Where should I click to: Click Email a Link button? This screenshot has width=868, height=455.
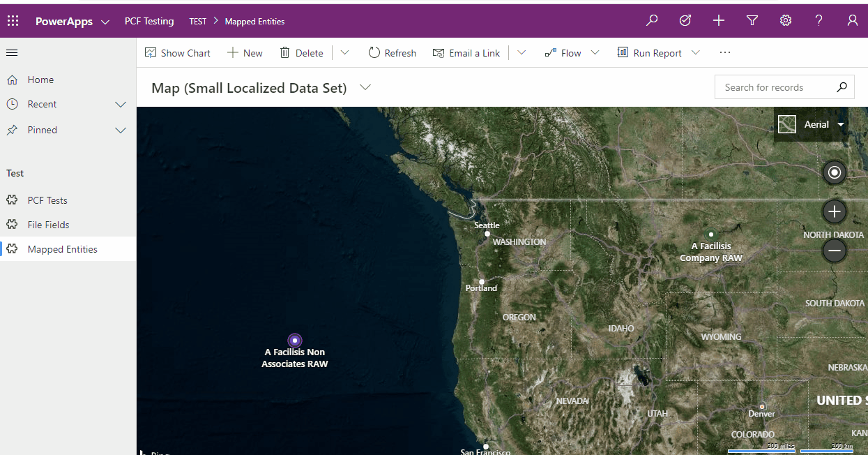pyautogui.click(x=466, y=53)
